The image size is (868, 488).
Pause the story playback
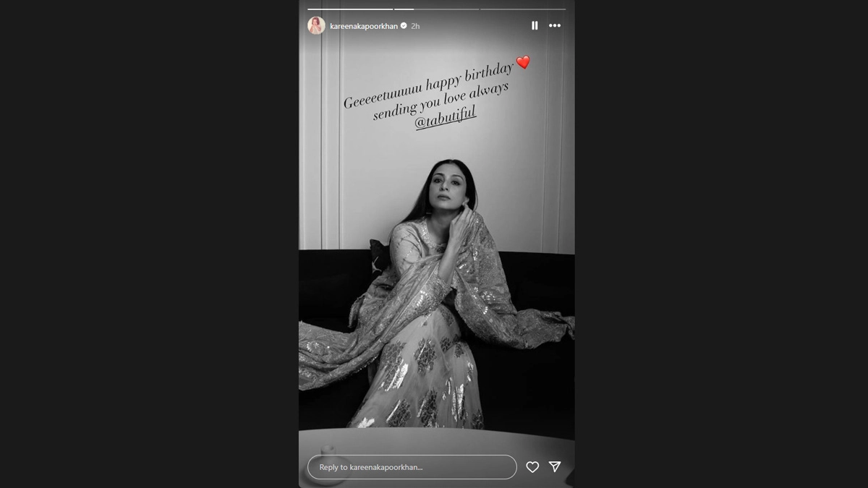pyautogui.click(x=535, y=25)
